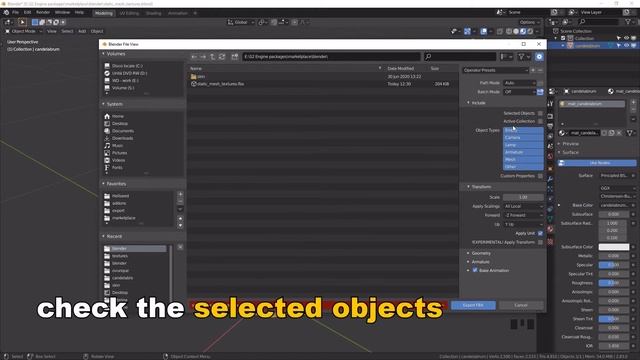Toggle Camera in Object Types list

[x=523, y=138]
